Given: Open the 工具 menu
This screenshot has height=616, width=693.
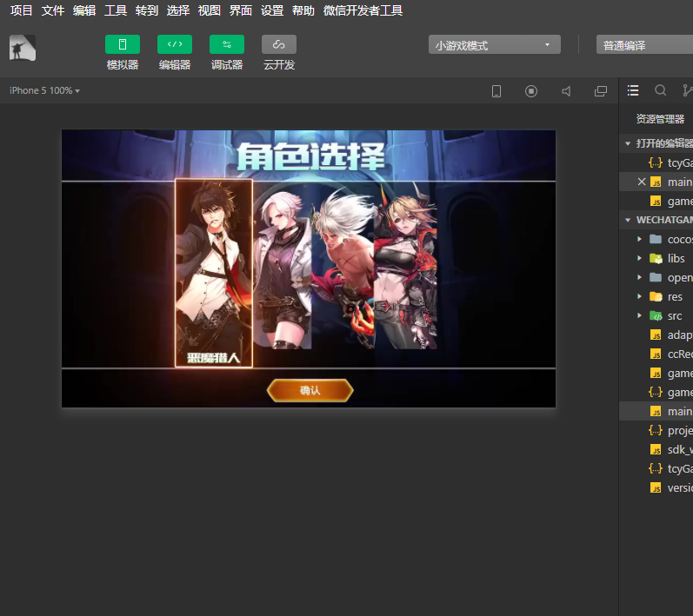Looking at the screenshot, I should (x=116, y=10).
